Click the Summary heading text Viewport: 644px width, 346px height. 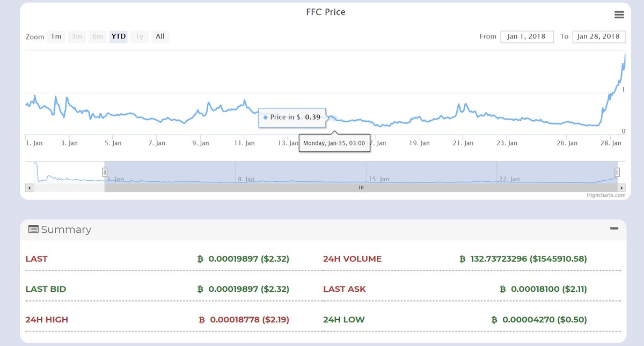(x=66, y=230)
